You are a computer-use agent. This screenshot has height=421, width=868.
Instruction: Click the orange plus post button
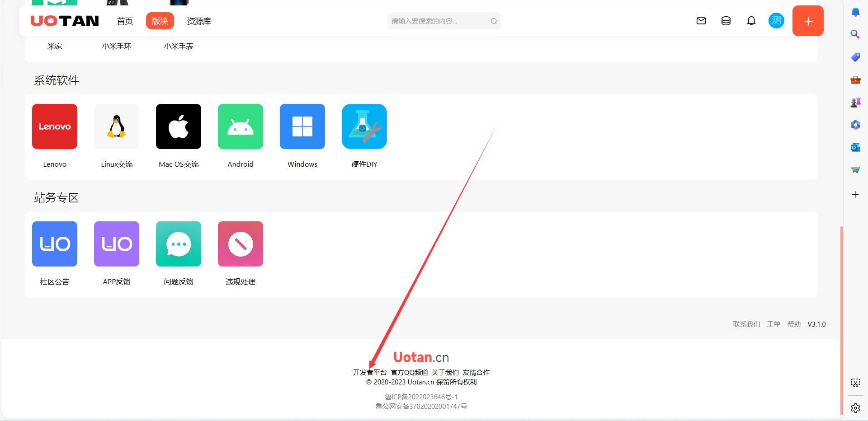(808, 21)
